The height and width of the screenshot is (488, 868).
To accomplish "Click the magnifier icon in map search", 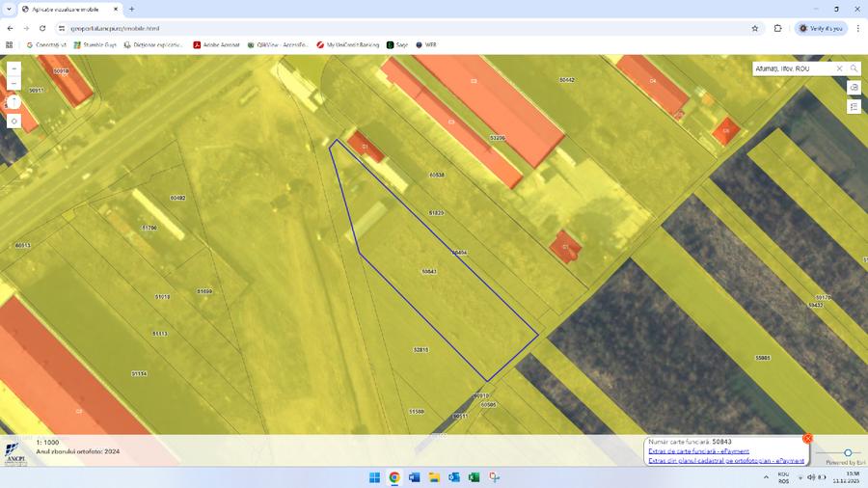I will [x=854, y=69].
